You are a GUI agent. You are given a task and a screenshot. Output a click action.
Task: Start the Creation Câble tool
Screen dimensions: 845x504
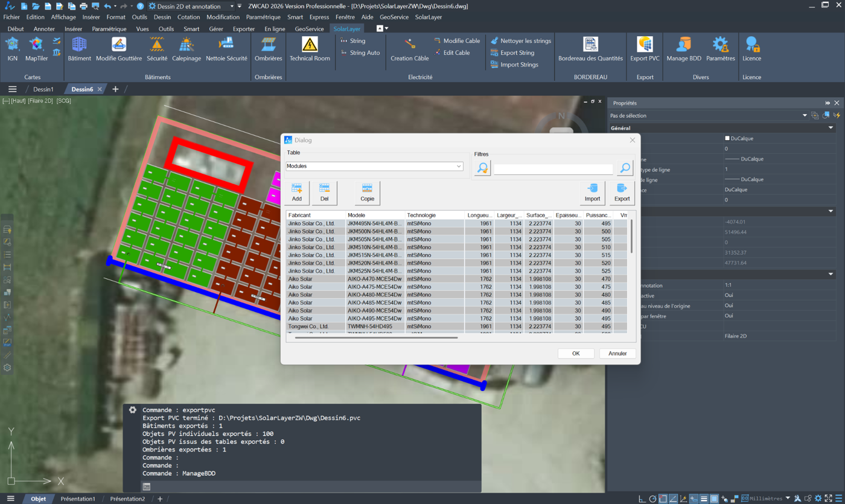pyautogui.click(x=410, y=49)
